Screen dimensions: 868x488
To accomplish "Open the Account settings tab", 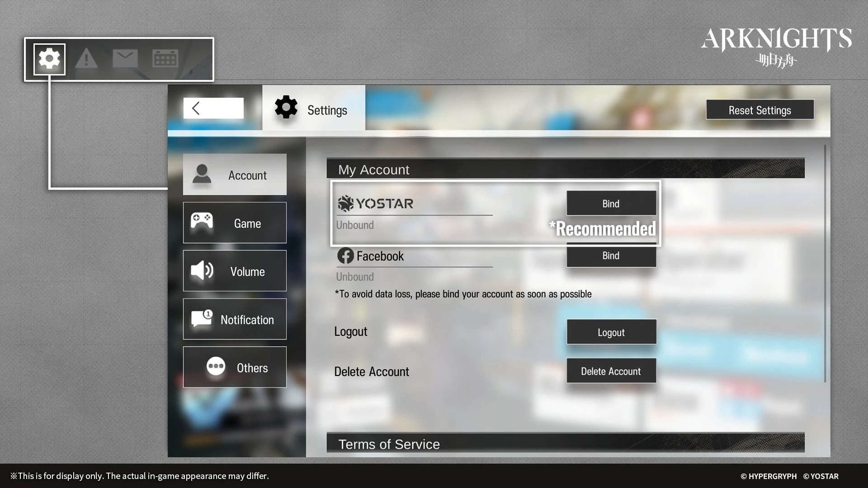I will click(x=235, y=174).
